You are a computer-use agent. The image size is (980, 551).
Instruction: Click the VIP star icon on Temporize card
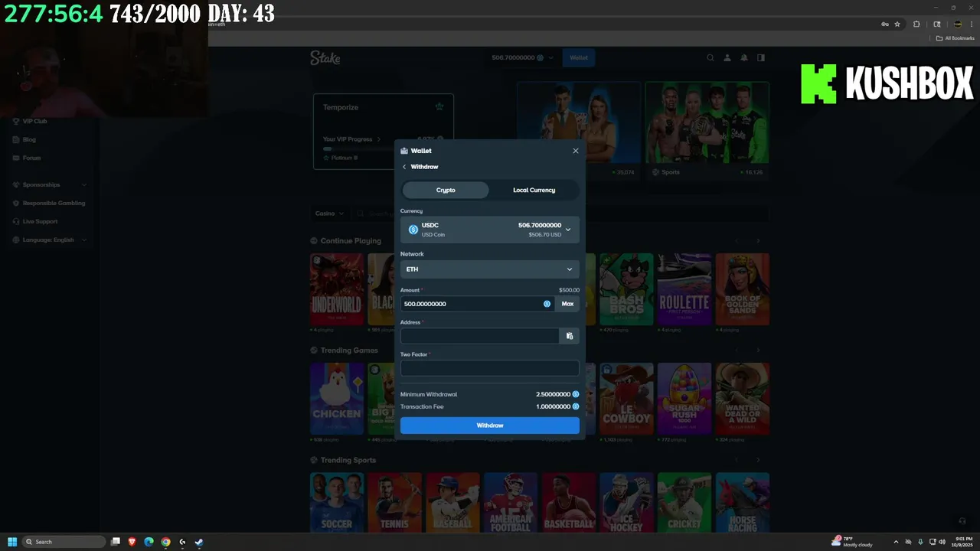pos(439,107)
